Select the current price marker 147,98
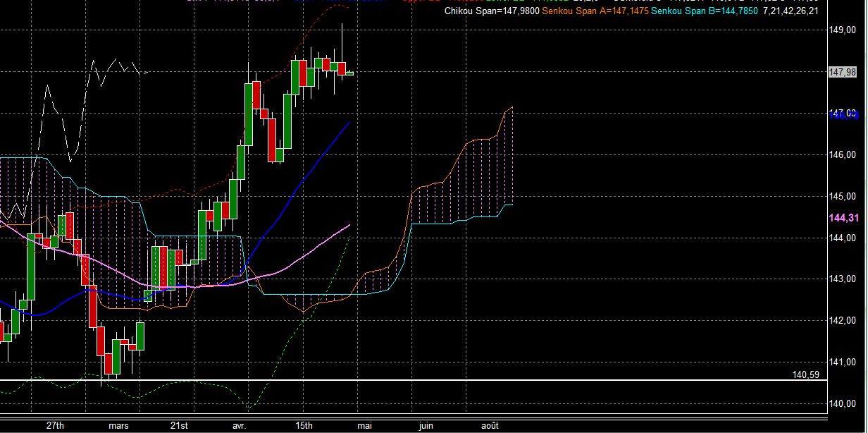The height and width of the screenshot is (433, 868). point(843,72)
